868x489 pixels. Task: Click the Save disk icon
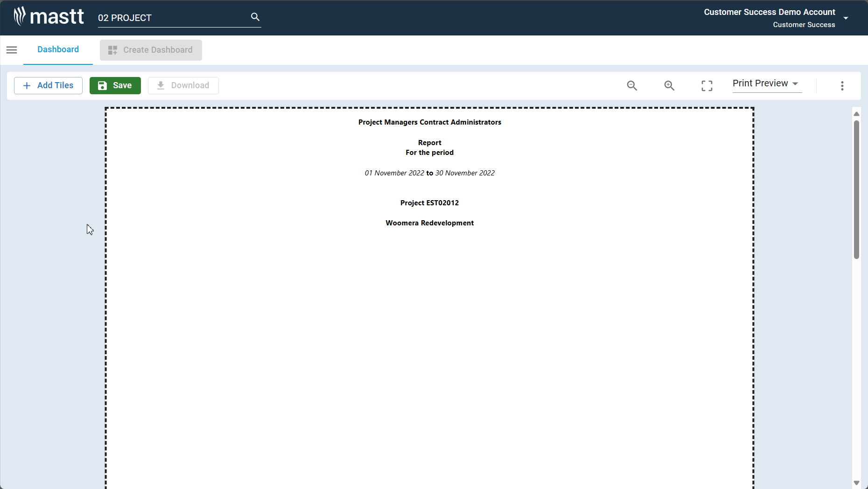[102, 85]
